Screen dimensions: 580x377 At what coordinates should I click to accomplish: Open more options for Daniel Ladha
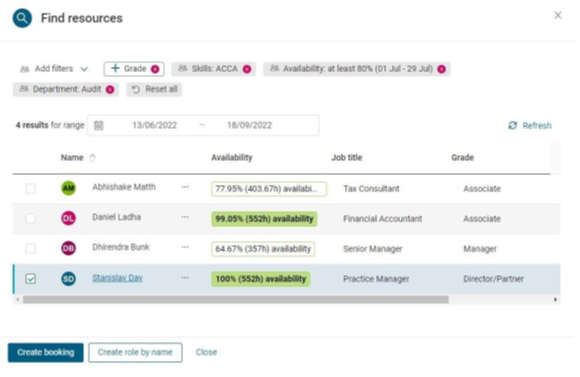coord(185,217)
